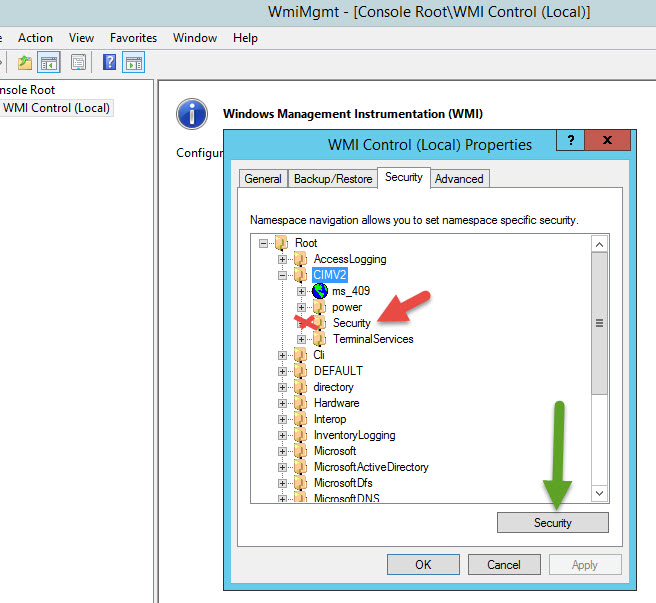Click the MicrosoftDfs folder icon
656x603 pixels.
[x=300, y=483]
